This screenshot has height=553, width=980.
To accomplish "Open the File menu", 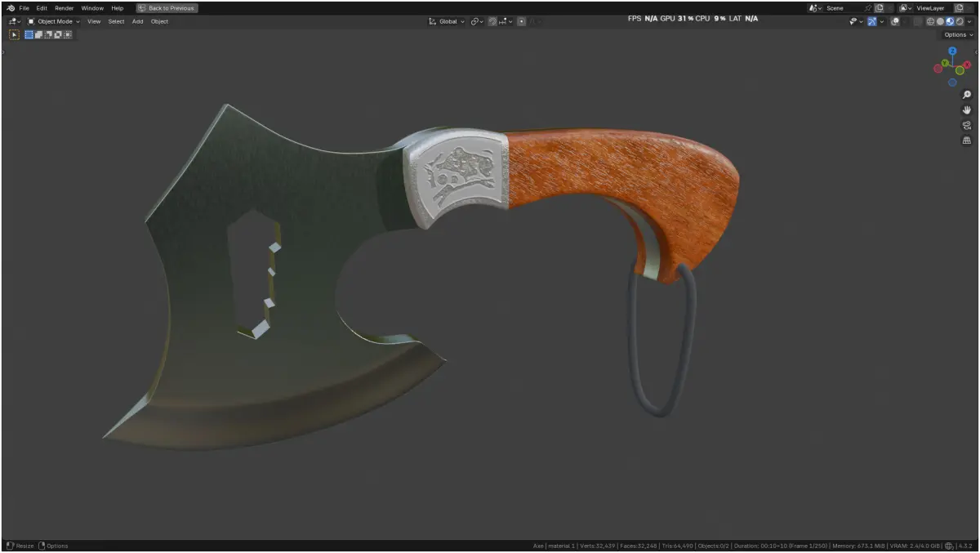I will point(24,8).
